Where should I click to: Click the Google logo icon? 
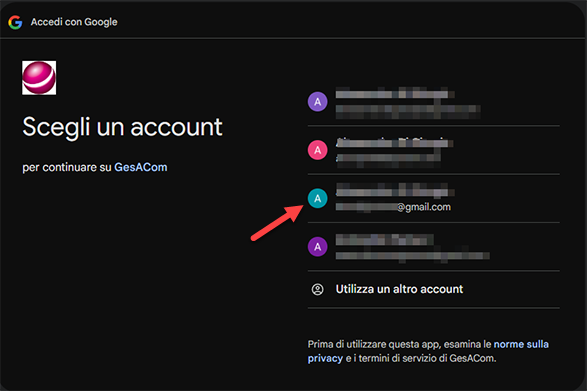[x=15, y=22]
